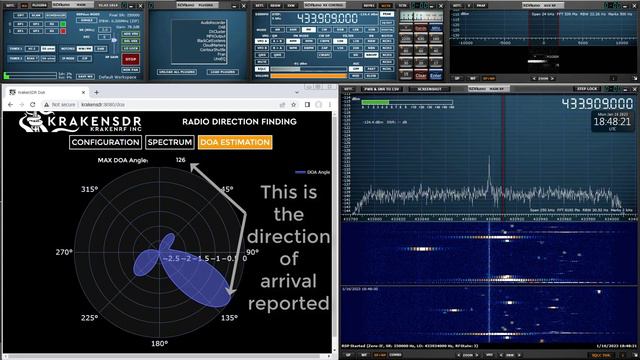
Task: Select MPXOutput in the plugin list
Action: pyautogui.click(x=215, y=36)
